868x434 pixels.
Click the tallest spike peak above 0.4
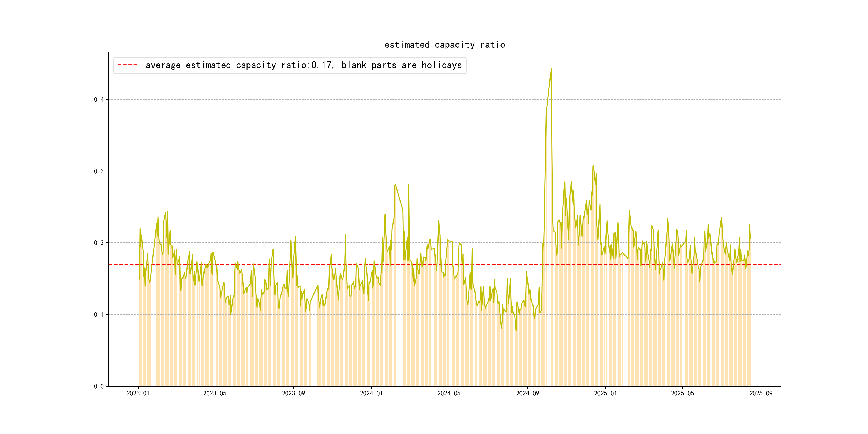pos(551,68)
